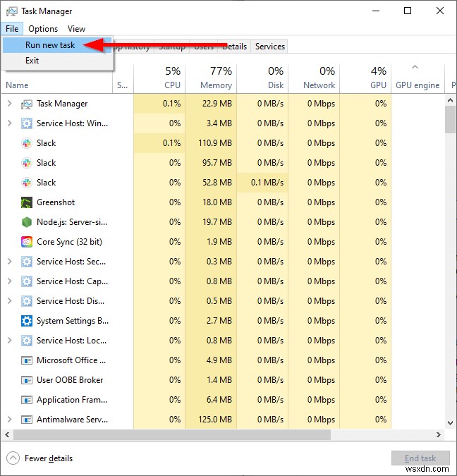Image resolution: width=457 pixels, height=476 pixels.
Task: Click the 6.4 MB memory cell
Action: click(x=211, y=400)
